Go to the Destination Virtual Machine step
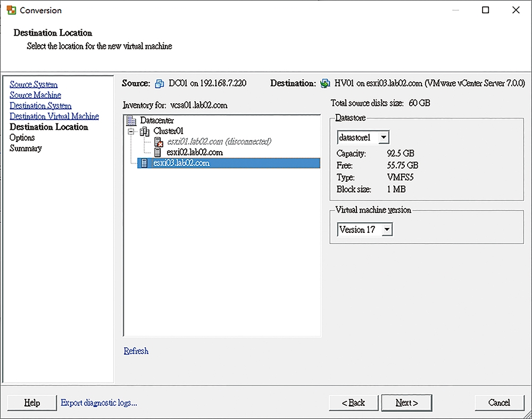This screenshot has width=532, height=419. [x=54, y=116]
